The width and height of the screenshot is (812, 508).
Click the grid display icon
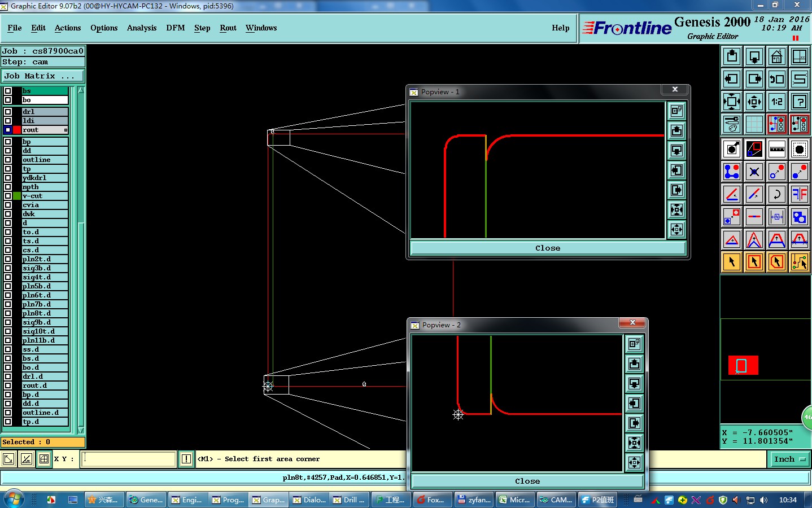coord(754,124)
